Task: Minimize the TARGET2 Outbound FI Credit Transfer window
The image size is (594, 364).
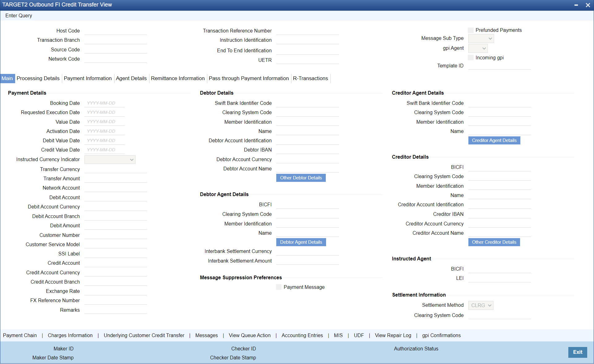Action: 576,5
